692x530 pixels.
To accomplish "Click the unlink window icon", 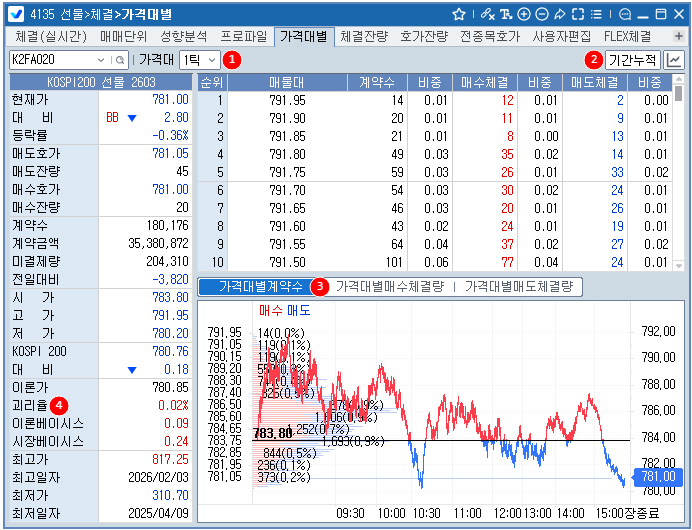I will point(487,15).
